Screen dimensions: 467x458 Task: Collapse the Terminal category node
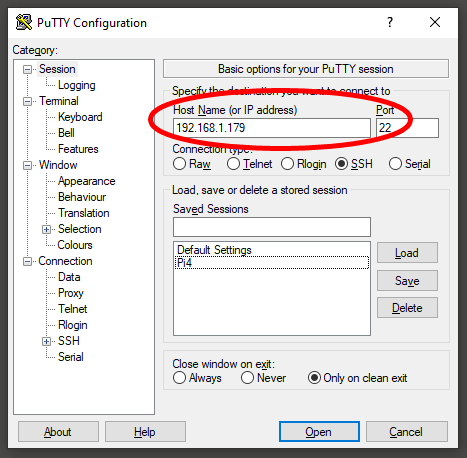coord(27,101)
